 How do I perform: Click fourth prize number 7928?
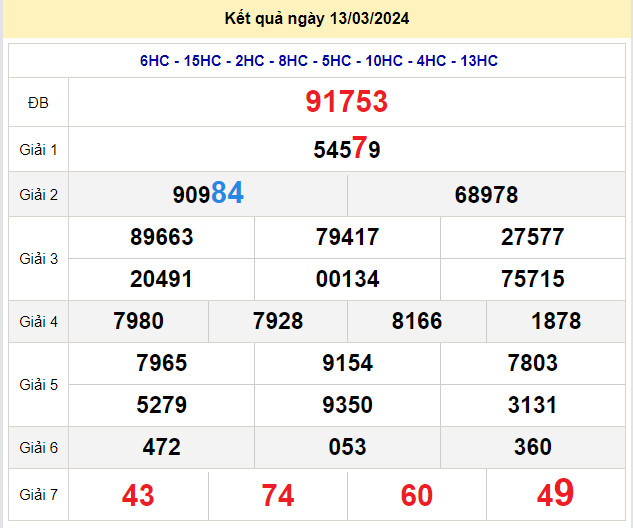point(278,321)
